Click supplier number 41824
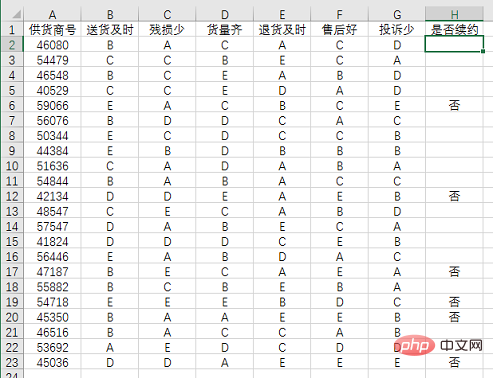Image resolution: width=493 pixels, height=378 pixels. [x=52, y=242]
